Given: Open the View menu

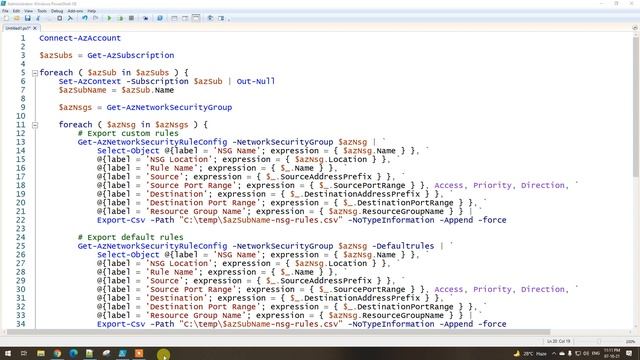Looking at the screenshot, I should [29, 11].
